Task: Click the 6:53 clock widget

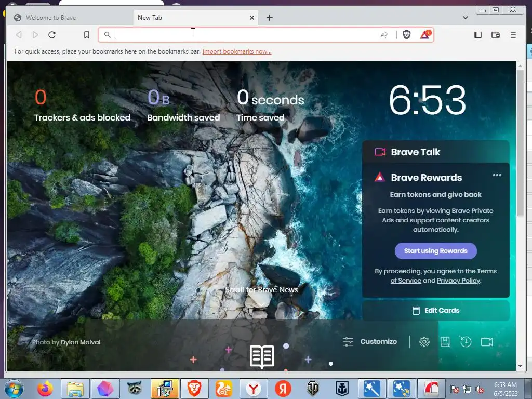Action: point(427,100)
